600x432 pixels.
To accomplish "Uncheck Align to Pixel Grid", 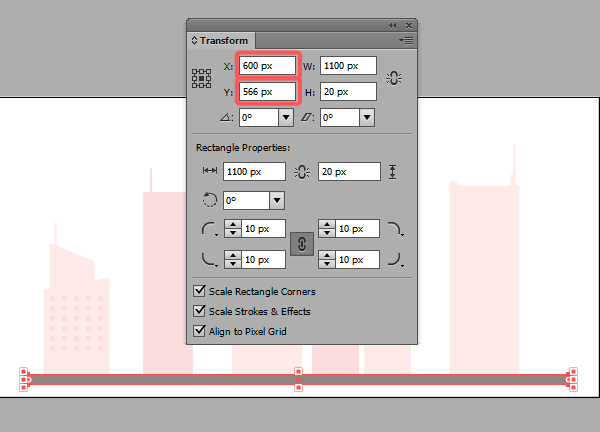I will click(x=199, y=331).
